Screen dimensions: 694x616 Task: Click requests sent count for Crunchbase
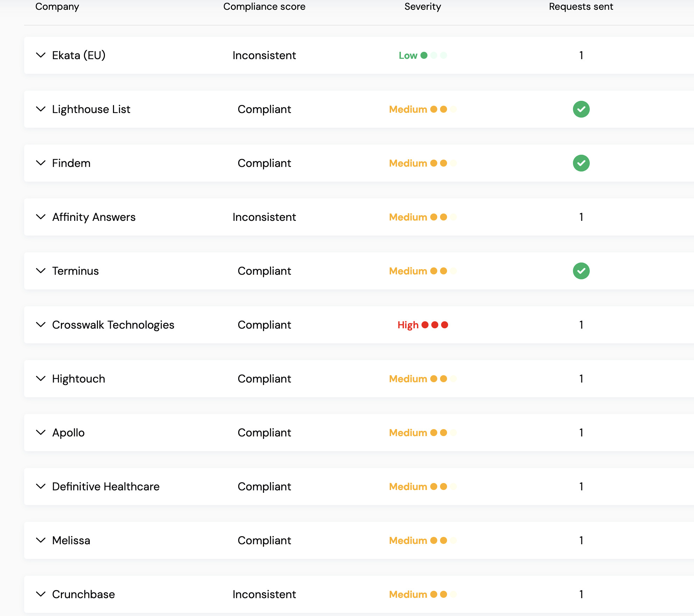[x=581, y=594]
